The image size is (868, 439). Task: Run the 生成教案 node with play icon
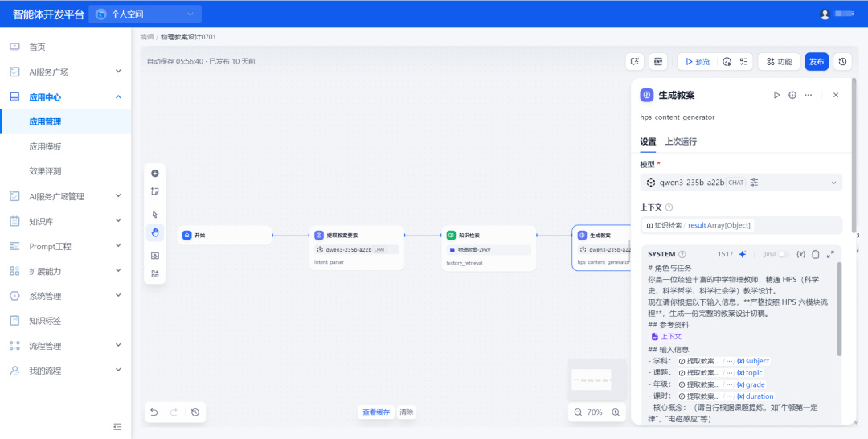pyautogui.click(x=776, y=95)
